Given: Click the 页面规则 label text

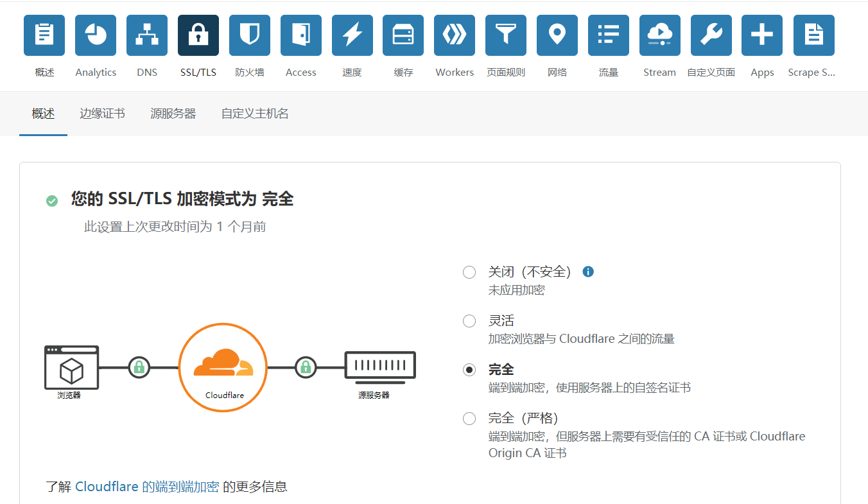Looking at the screenshot, I should click(x=506, y=73).
